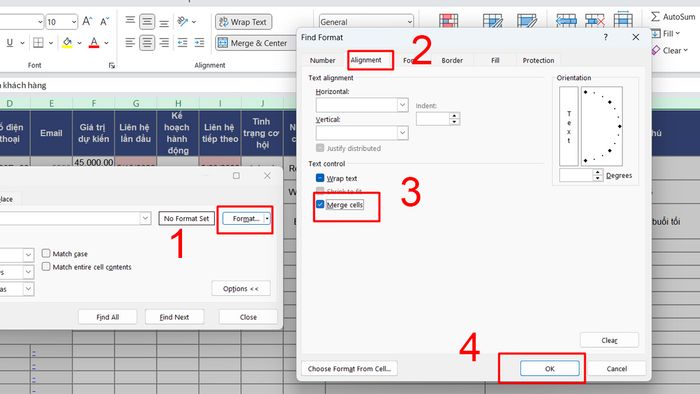Click the Indent value field

click(432, 119)
